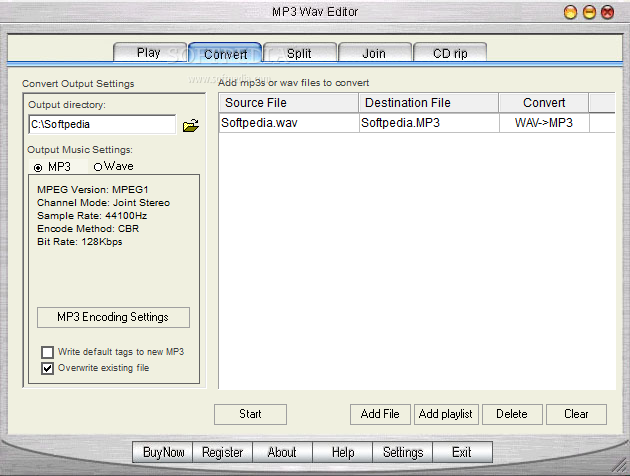Viewport: 630px width, 476px height.
Task: Sort by Source File column header
Action: 288,103
